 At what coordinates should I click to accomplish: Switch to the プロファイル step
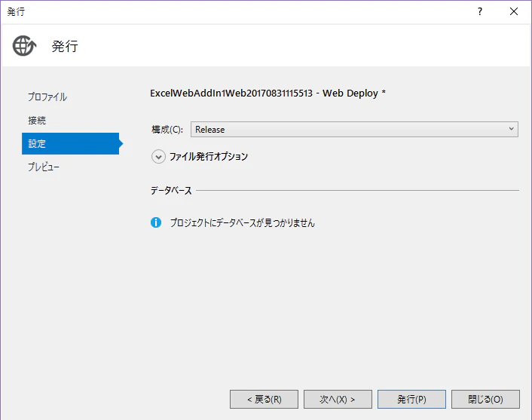point(47,97)
